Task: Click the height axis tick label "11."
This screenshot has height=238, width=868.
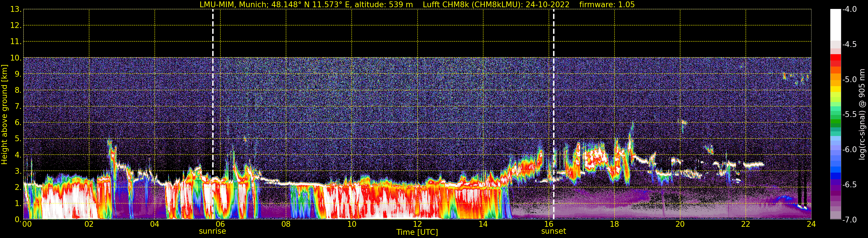Action: pos(16,42)
